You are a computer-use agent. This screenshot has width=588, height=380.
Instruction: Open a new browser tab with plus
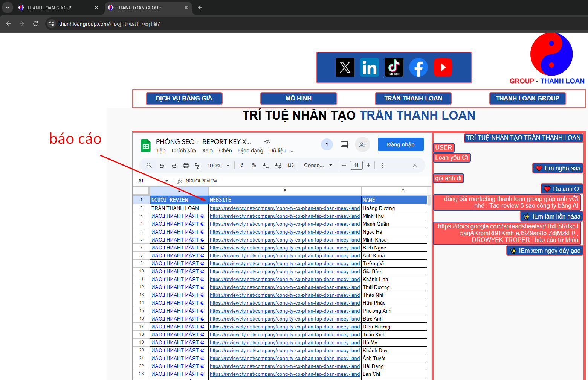click(200, 8)
